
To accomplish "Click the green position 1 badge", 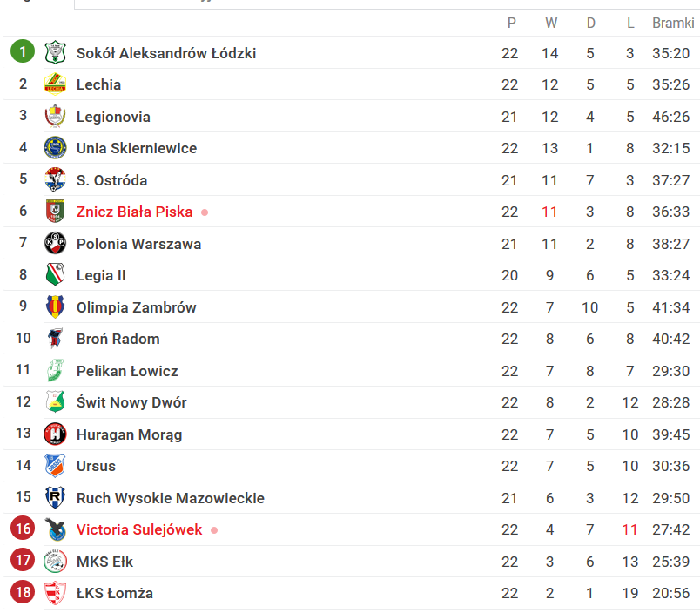I will [23, 51].
